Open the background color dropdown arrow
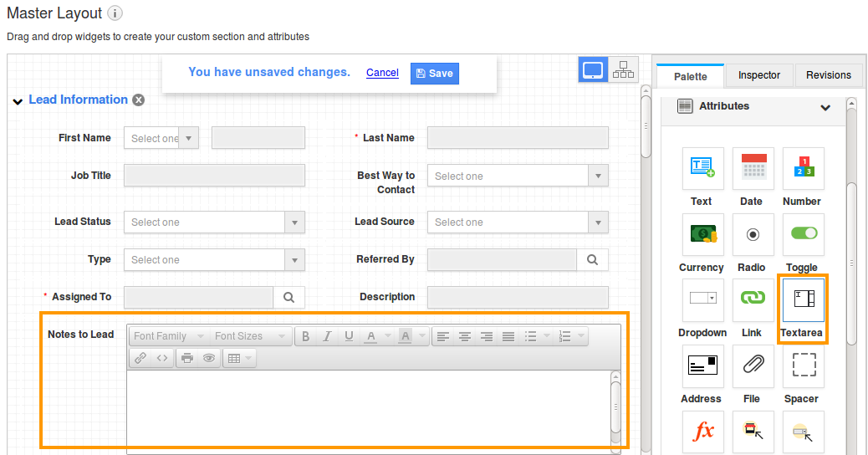 (x=422, y=336)
